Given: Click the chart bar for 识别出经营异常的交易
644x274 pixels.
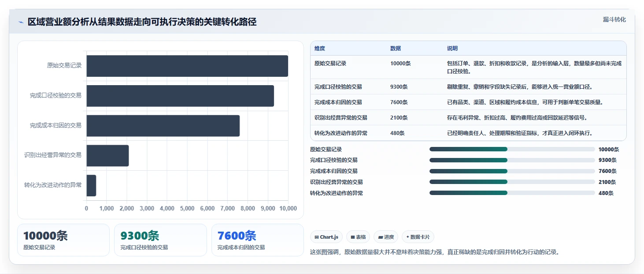Looking at the screenshot, I should 107,156.
